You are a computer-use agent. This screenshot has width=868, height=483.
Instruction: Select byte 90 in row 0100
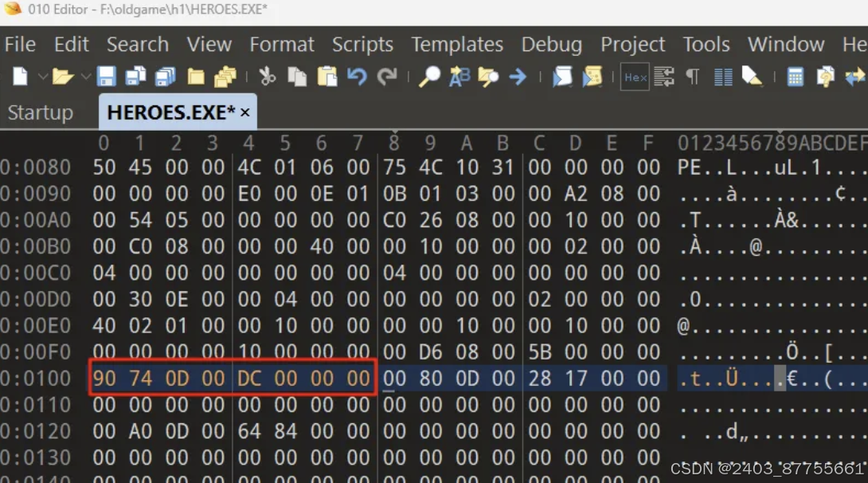[104, 379]
